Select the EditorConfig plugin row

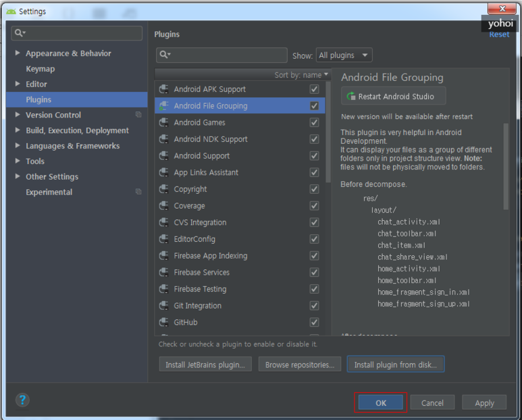(240, 239)
